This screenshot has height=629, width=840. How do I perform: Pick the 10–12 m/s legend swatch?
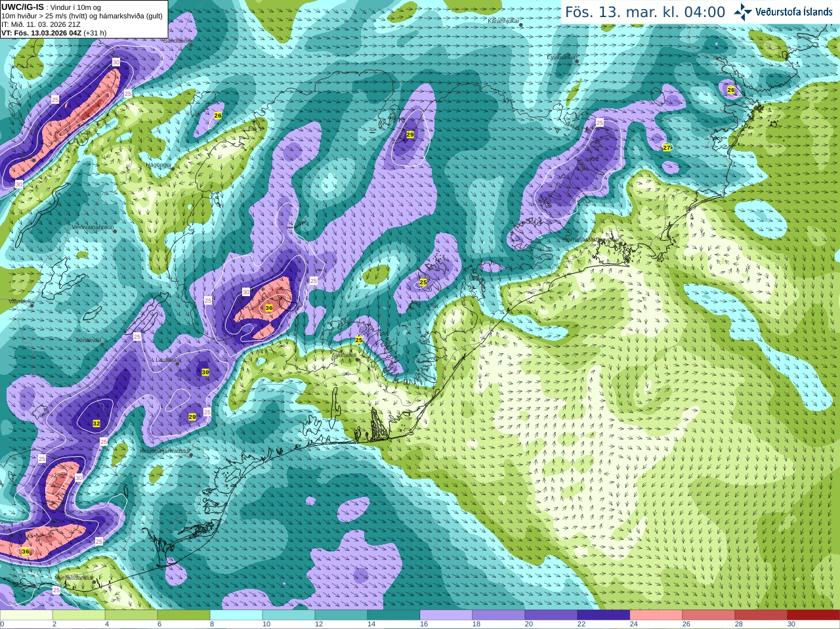289,615
